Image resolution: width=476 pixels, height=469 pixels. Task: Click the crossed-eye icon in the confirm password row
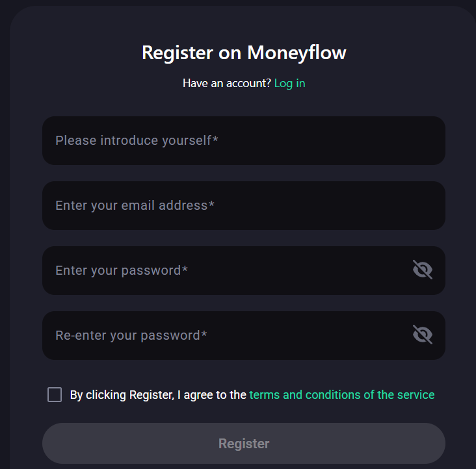423,335
